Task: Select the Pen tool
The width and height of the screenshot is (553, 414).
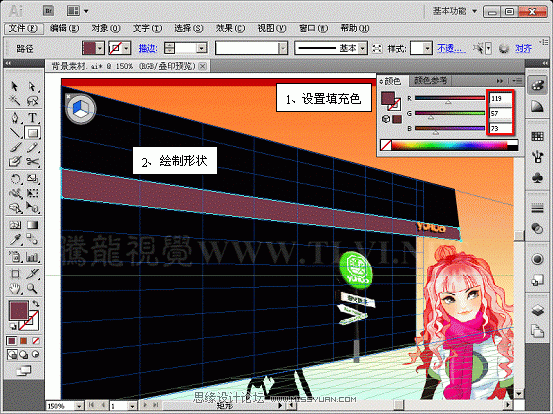Action: coord(14,117)
